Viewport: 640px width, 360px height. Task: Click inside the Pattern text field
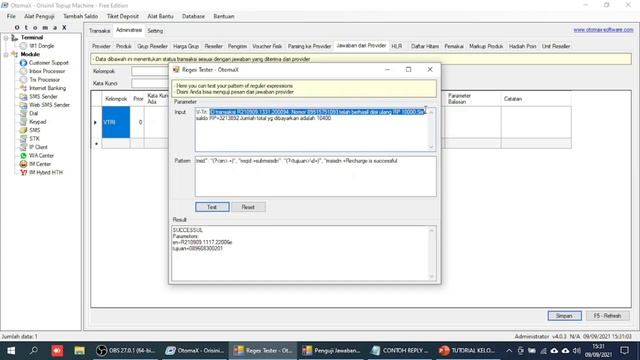click(x=316, y=176)
